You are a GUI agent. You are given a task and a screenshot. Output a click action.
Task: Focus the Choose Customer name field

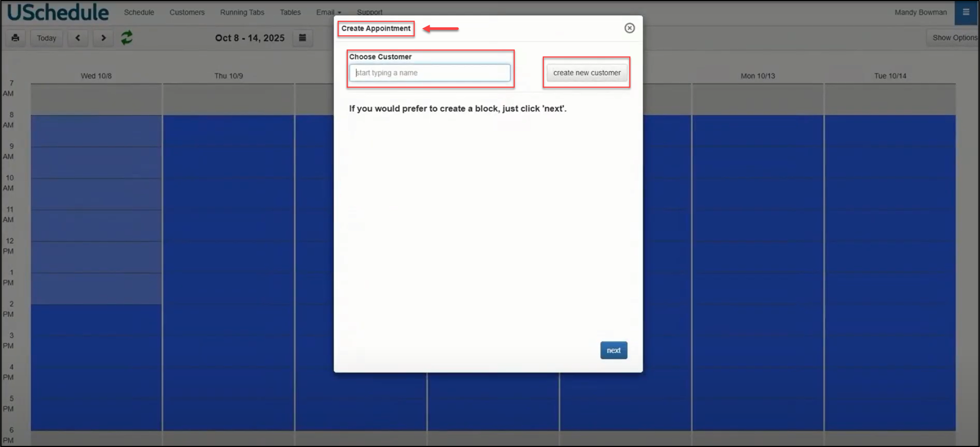(430, 73)
